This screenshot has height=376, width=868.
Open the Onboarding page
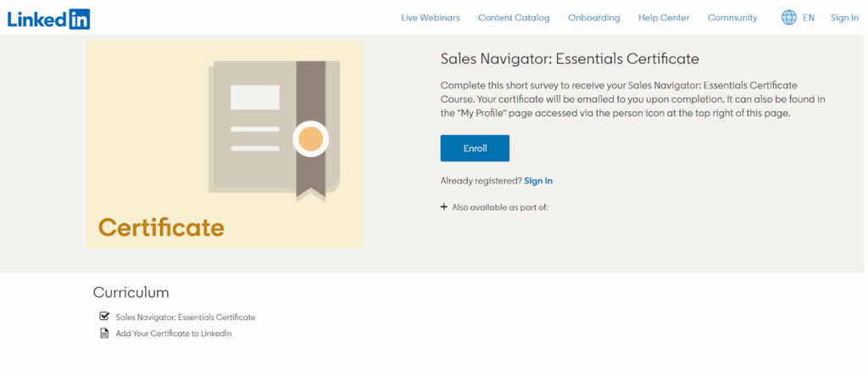pyautogui.click(x=594, y=18)
